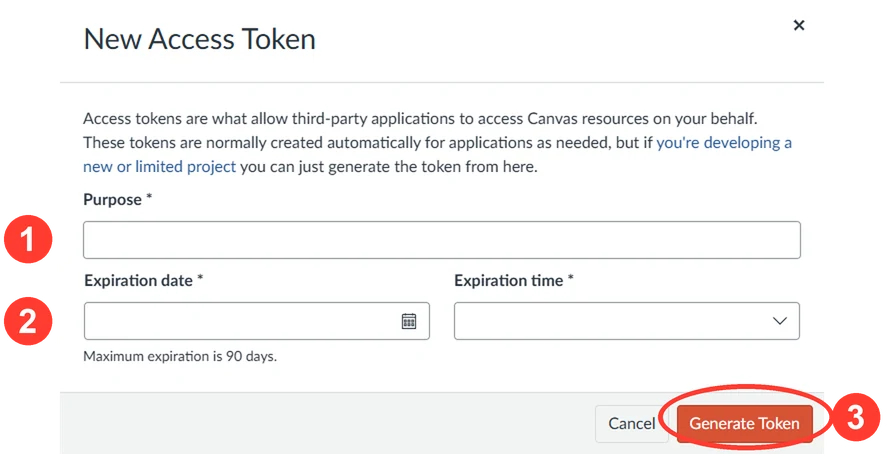
Task: Open the calendar date picker icon
Action: [409, 321]
